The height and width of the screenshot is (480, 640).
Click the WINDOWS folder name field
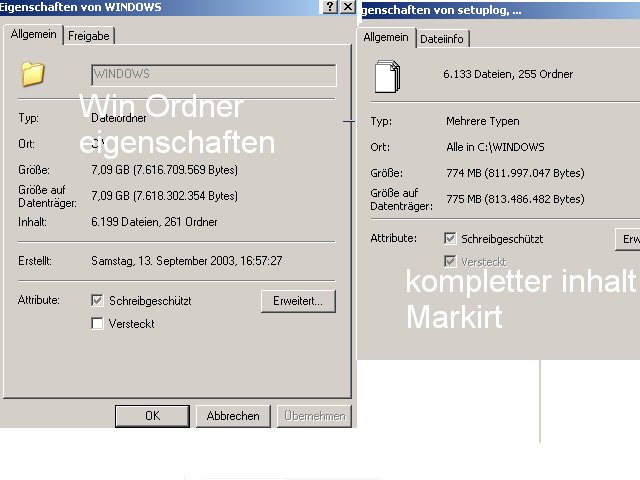pyautogui.click(x=214, y=75)
